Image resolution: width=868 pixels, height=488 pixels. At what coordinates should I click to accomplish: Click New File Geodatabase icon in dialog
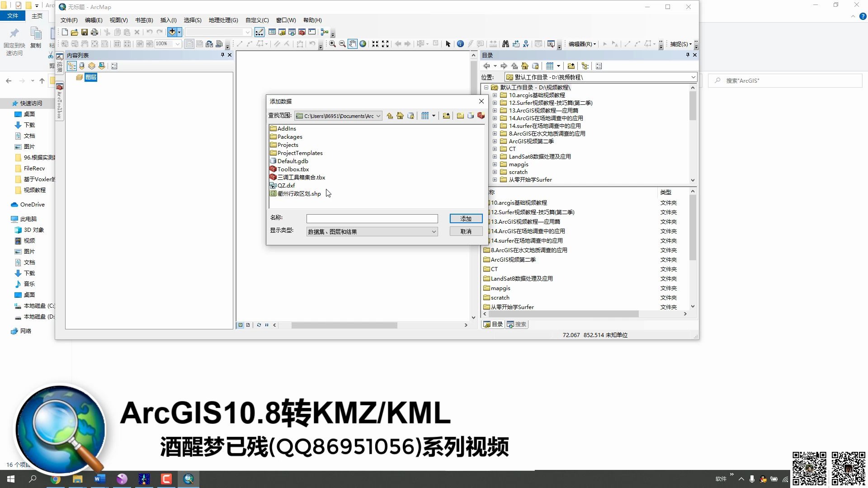pos(471,116)
